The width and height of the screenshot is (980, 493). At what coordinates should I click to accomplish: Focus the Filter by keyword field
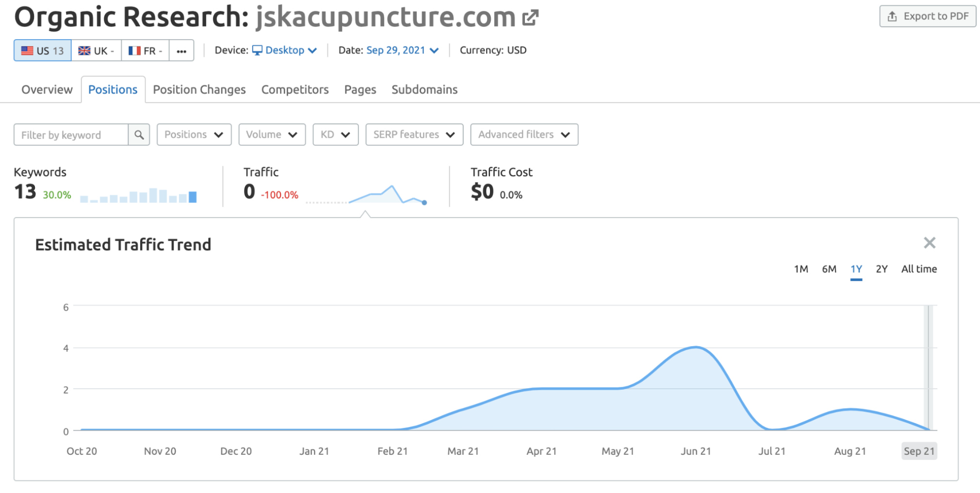pyautogui.click(x=71, y=135)
